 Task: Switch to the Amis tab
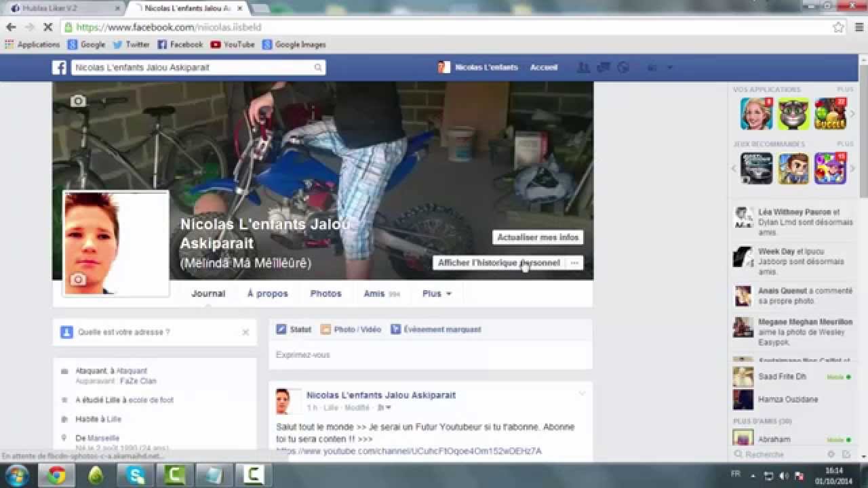pyautogui.click(x=382, y=293)
